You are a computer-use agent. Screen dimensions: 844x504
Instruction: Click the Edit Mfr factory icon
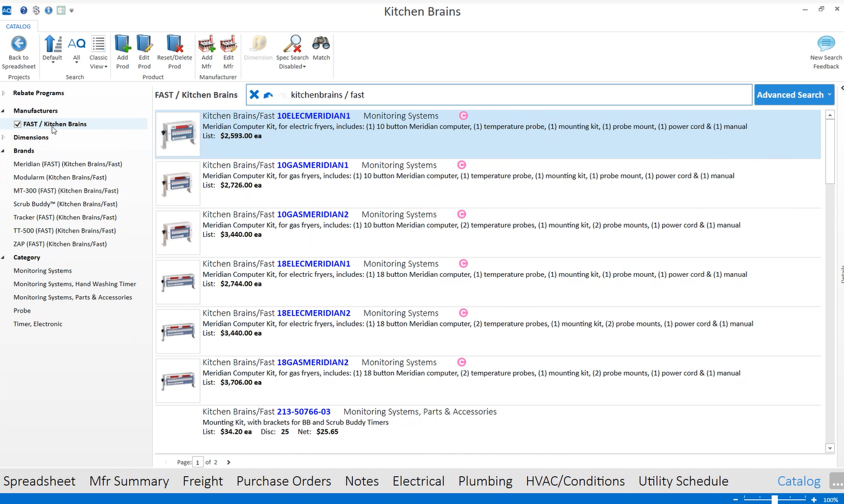coord(229,44)
